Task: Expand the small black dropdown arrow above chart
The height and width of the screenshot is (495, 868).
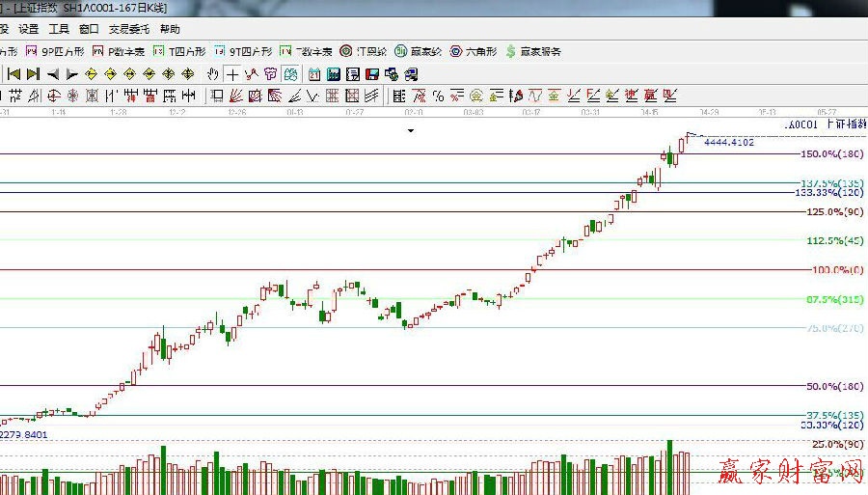Action: pos(410,130)
